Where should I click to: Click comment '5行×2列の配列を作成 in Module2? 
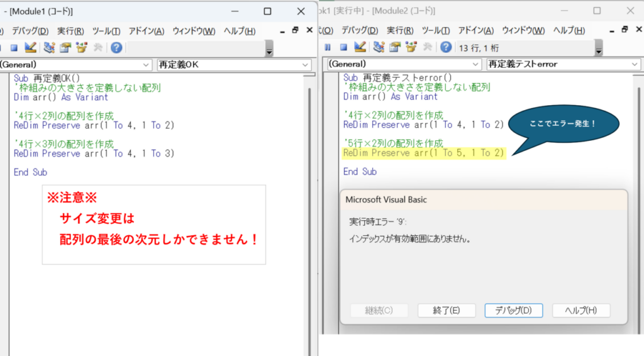coord(394,143)
